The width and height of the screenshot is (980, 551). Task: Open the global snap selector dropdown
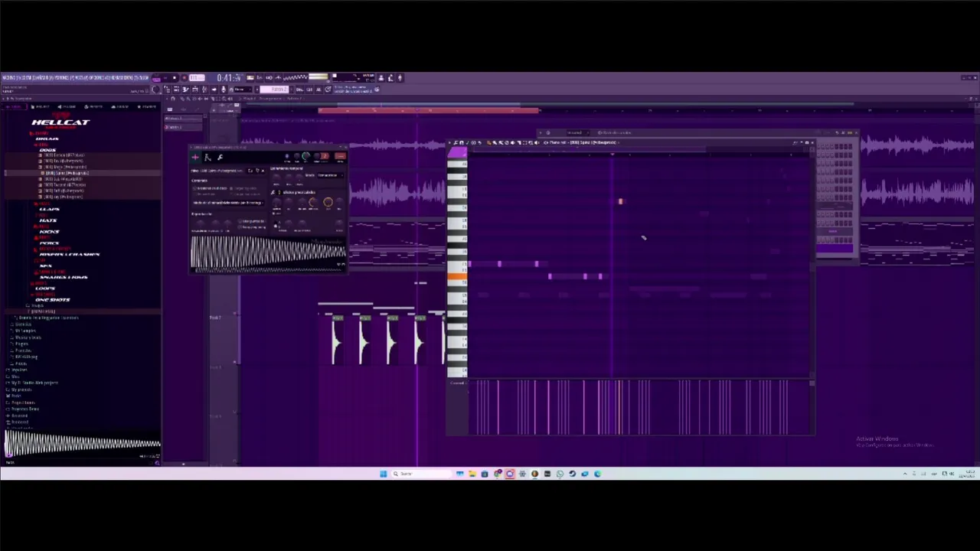[x=241, y=89]
